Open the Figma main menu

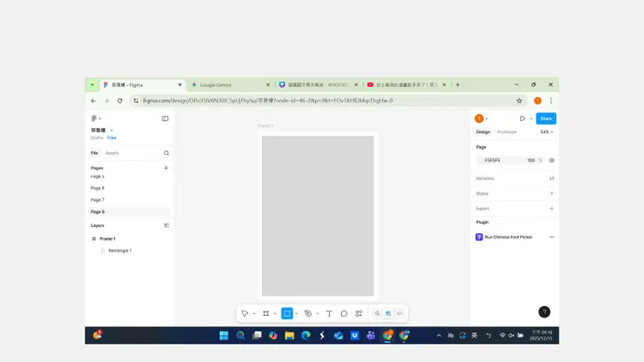click(96, 118)
